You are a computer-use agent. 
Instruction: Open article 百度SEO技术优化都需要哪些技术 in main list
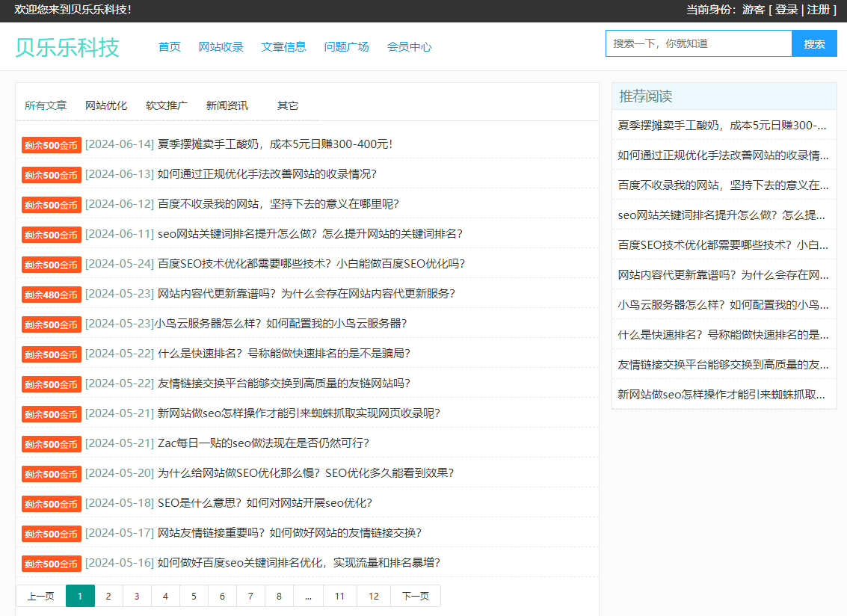311,264
